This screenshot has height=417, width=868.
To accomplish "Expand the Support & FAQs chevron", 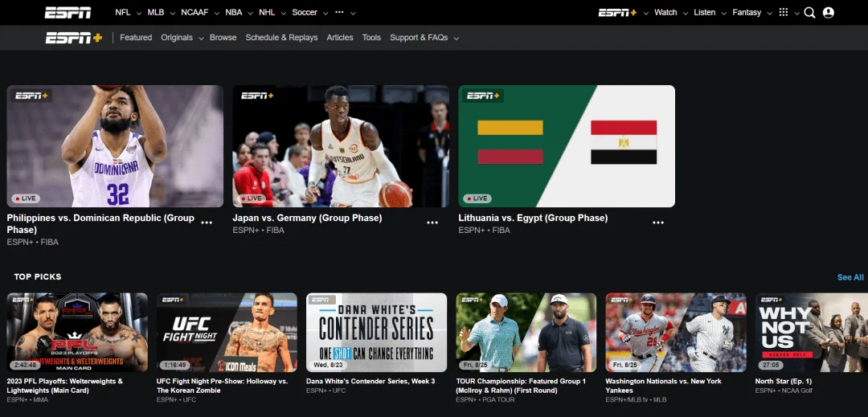I will click(x=457, y=38).
